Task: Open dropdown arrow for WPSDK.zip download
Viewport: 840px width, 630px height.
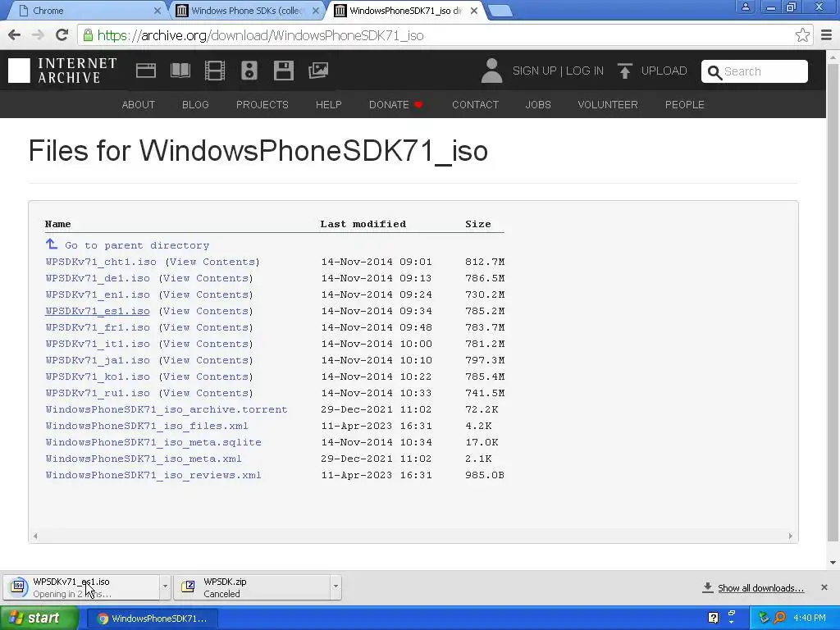Action: click(x=336, y=587)
